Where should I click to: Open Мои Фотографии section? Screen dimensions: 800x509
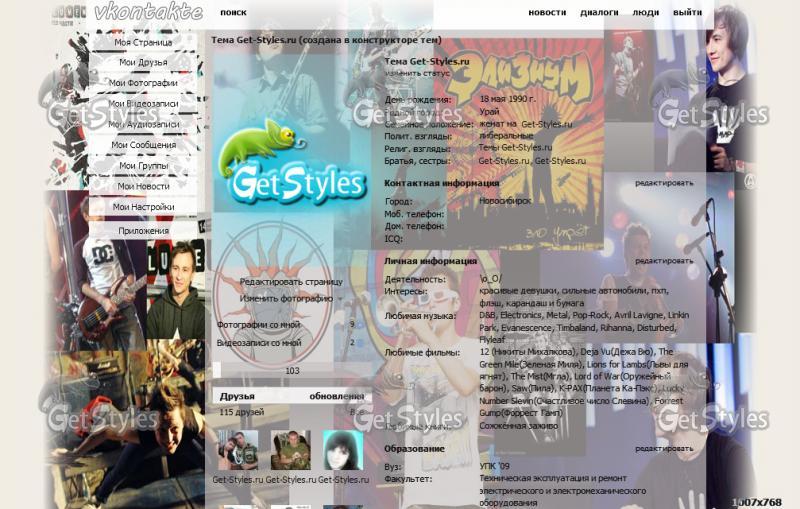[x=143, y=83]
